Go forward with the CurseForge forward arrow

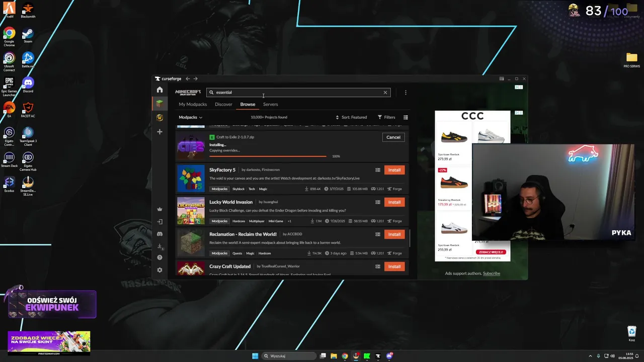pos(196,78)
